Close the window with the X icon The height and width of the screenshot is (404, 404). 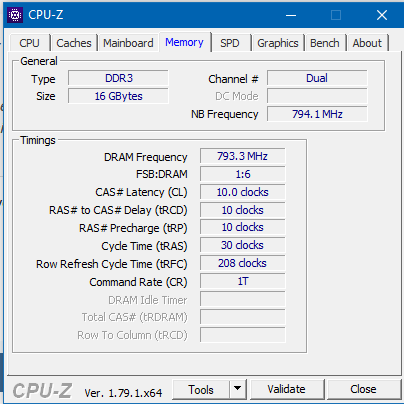click(x=382, y=15)
